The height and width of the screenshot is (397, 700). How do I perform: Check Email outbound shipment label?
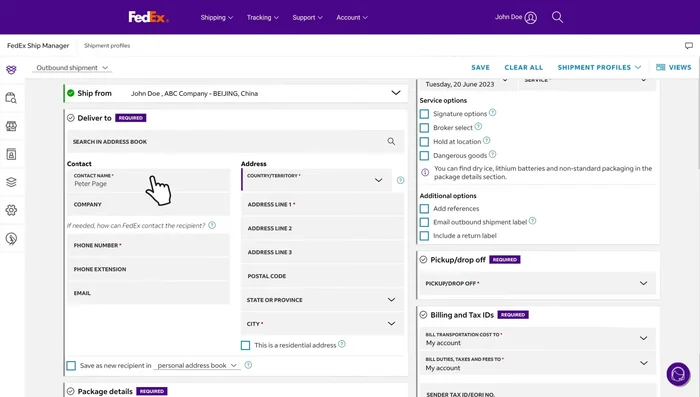click(x=425, y=222)
